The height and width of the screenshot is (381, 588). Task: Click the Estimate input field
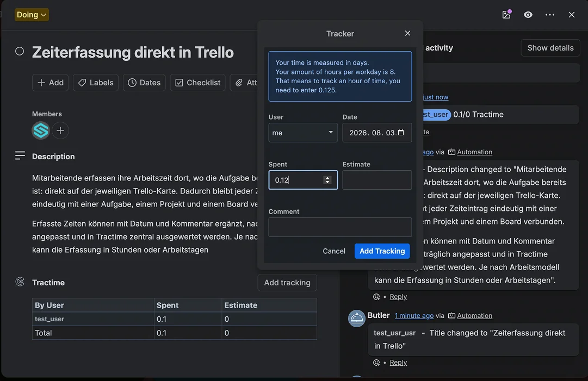(377, 180)
